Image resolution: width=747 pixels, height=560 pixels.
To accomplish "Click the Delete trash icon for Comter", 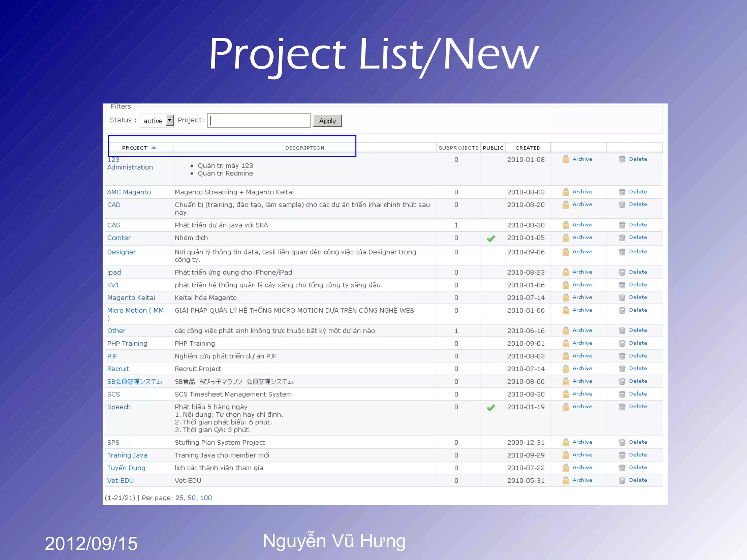I will pos(622,238).
